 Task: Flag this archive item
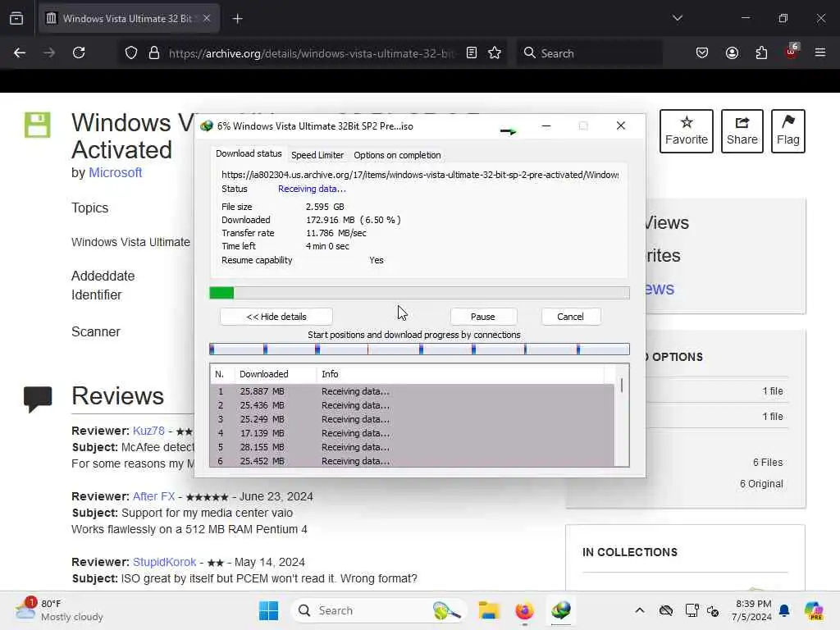(x=788, y=131)
